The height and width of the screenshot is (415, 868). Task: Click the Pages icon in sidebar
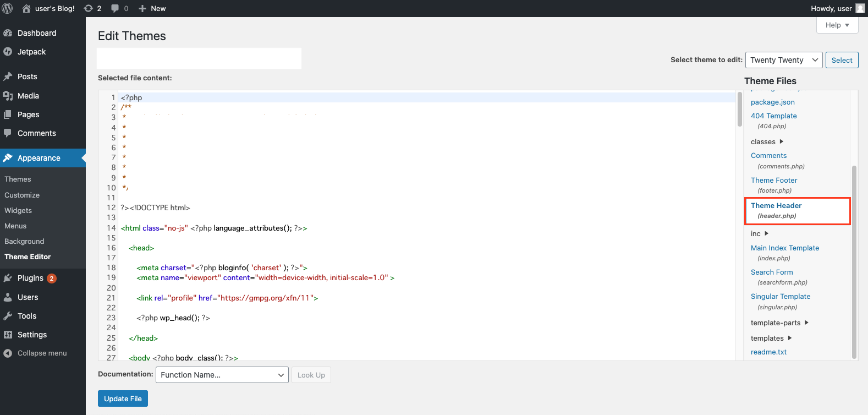coord(8,114)
